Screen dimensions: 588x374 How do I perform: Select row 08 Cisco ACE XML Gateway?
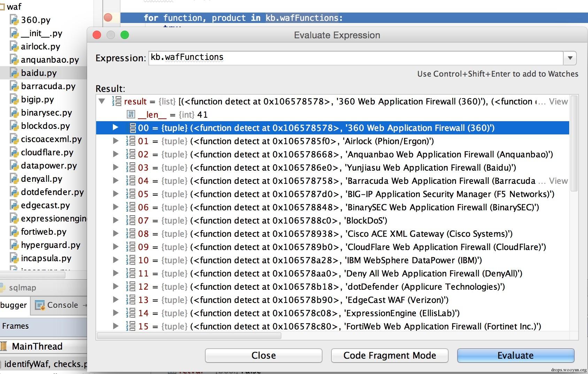point(332,234)
